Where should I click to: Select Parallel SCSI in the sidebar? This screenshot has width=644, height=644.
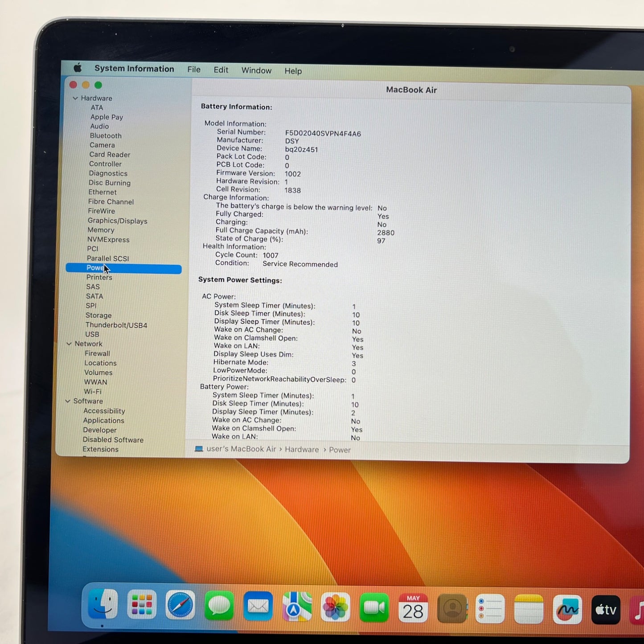pos(108,258)
